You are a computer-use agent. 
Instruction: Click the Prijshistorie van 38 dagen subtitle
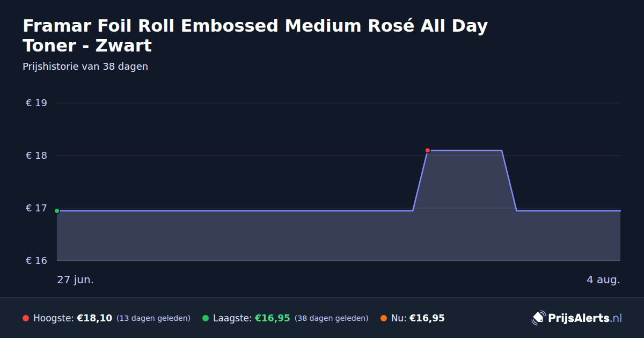pyautogui.click(x=85, y=67)
